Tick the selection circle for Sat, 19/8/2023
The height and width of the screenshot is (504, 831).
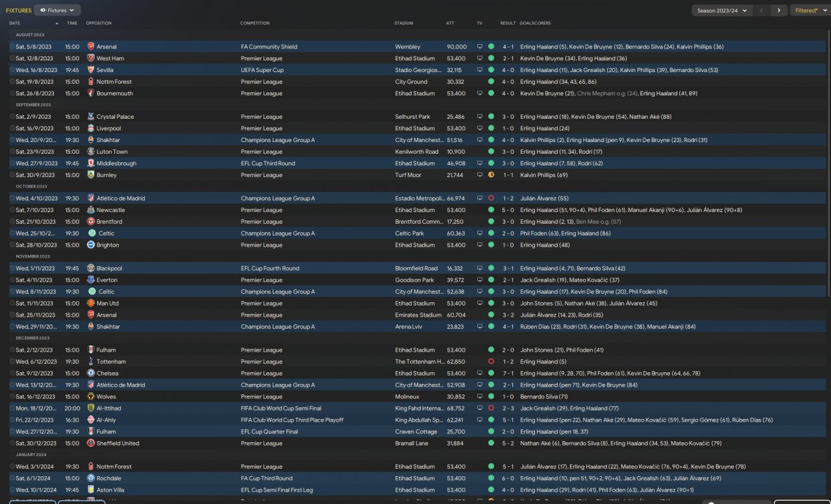pos(12,82)
